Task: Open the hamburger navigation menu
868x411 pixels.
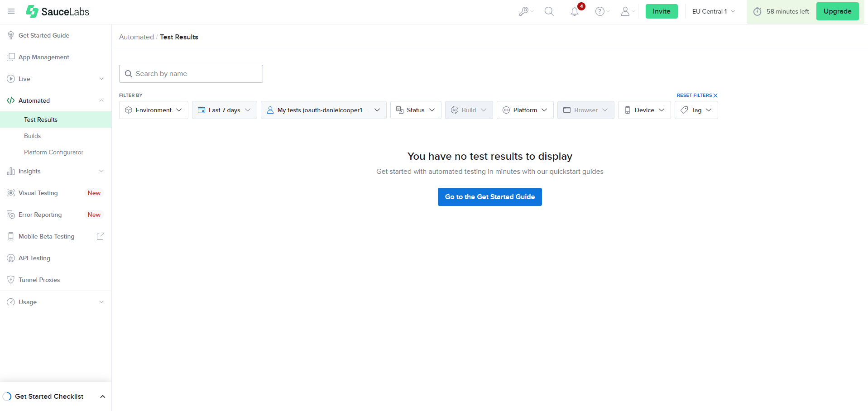Action: tap(11, 11)
